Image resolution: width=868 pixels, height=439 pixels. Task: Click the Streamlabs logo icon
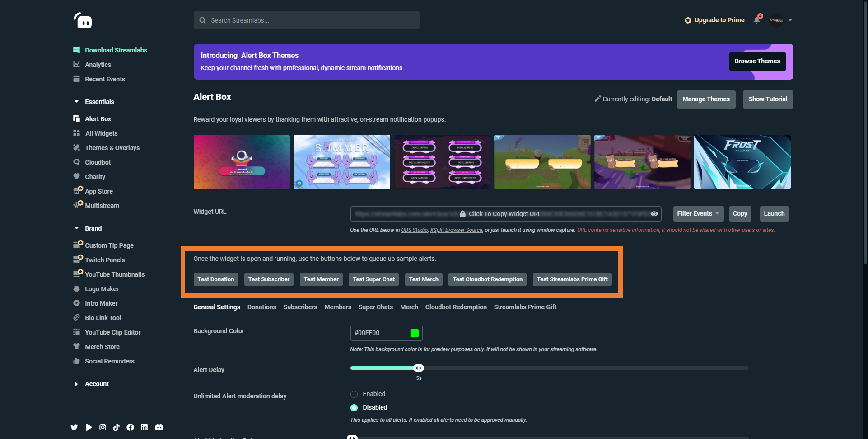click(x=83, y=21)
